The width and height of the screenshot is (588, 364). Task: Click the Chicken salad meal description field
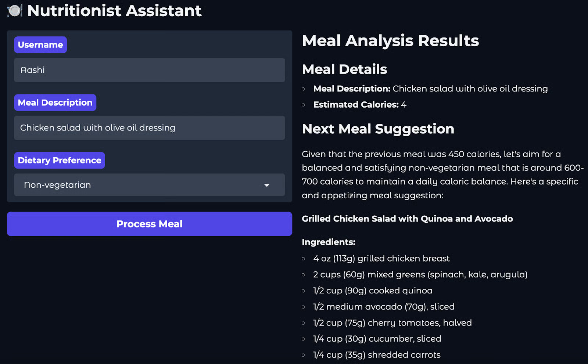(149, 128)
